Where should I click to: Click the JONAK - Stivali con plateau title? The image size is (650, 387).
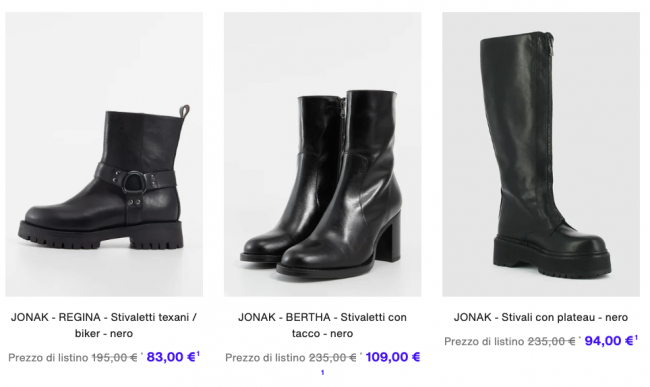541,317
